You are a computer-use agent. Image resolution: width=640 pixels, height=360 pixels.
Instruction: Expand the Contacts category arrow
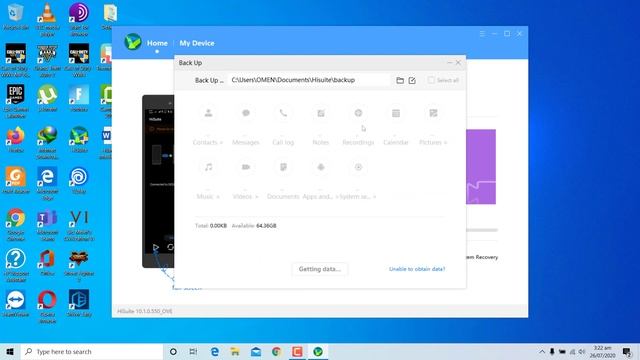(221, 143)
